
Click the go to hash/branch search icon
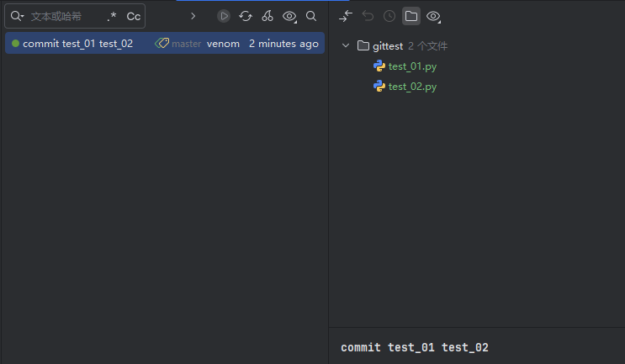[311, 16]
